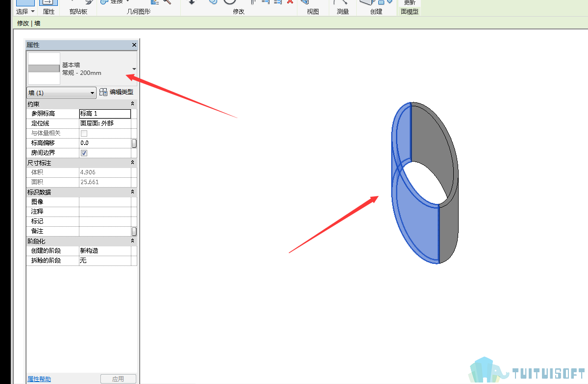
Task: Click the Edit Type (编辑类型) icon button
Action: pyautogui.click(x=103, y=92)
